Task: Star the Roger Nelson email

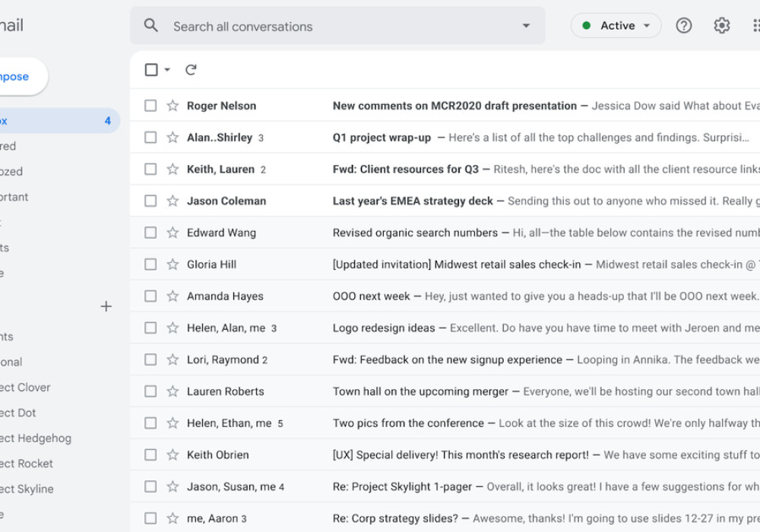Action: pyautogui.click(x=173, y=106)
